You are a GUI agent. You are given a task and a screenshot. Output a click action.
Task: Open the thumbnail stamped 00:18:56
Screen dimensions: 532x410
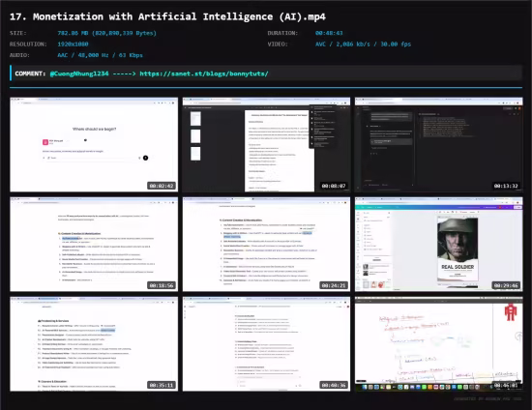click(x=94, y=245)
